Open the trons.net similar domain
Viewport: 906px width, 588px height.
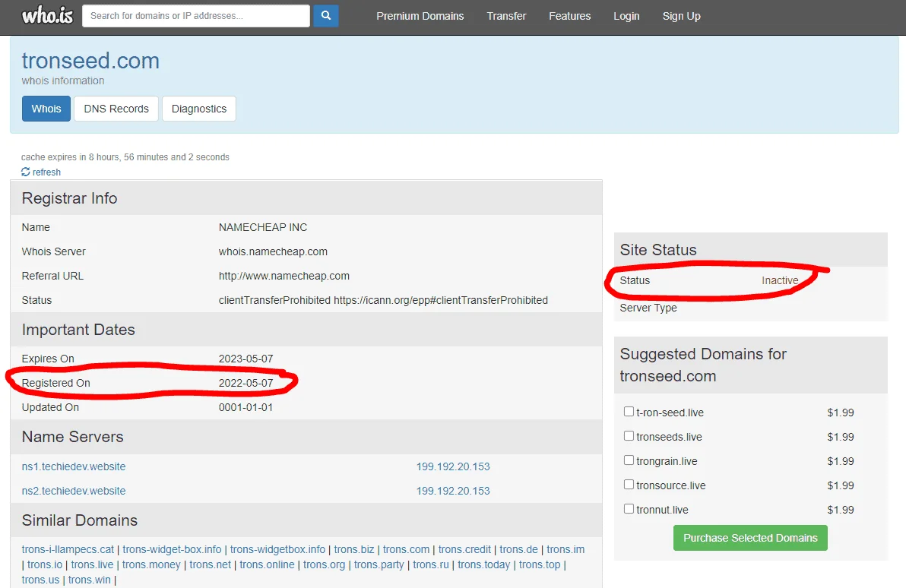pyautogui.click(x=210, y=564)
